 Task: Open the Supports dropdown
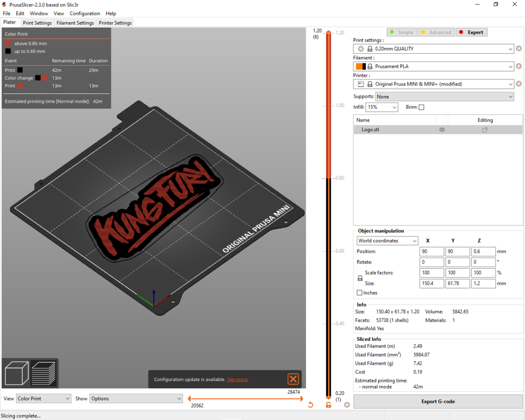[445, 96]
